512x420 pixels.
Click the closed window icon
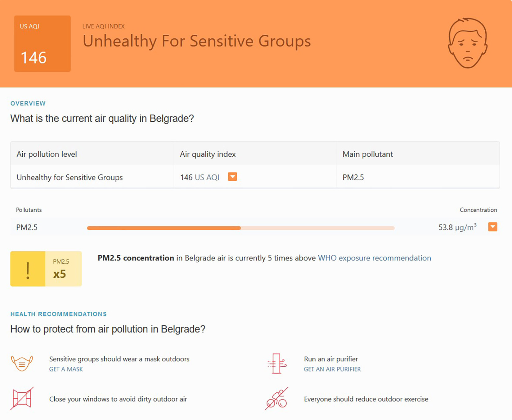click(22, 399)
